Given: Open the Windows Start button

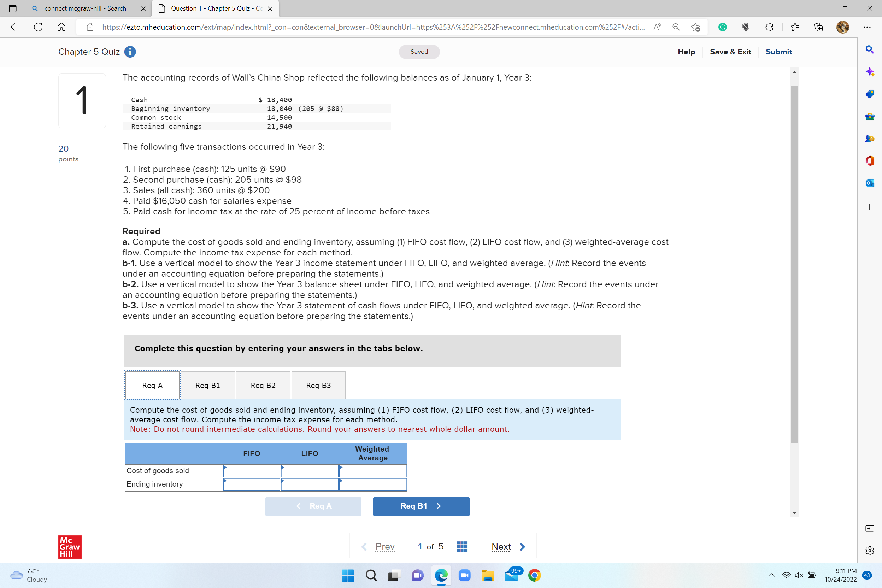Looking at the screenshot, I should 347,575.
